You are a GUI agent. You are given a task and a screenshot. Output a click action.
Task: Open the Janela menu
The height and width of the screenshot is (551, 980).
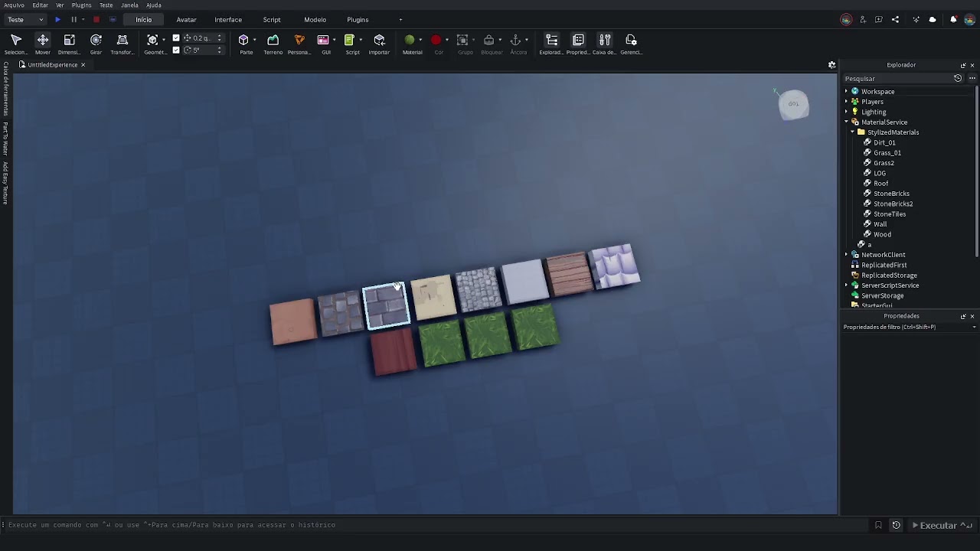coord(129,5)
